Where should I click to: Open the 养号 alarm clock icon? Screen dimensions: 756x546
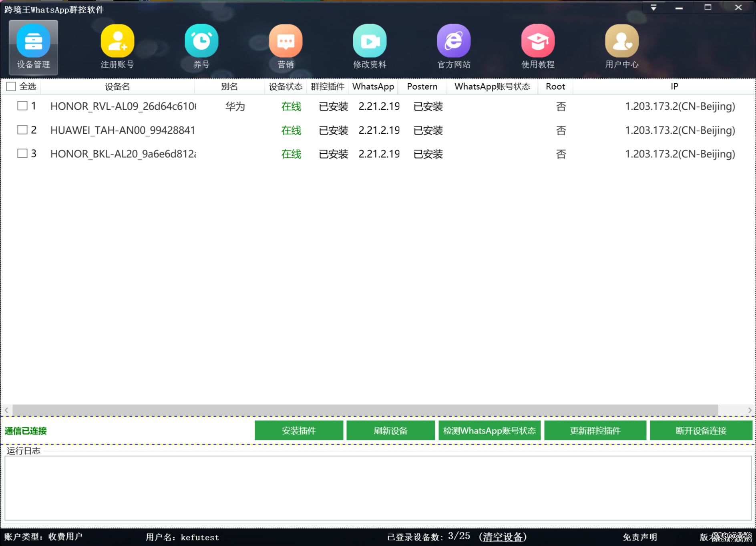(x=201, y=47)
